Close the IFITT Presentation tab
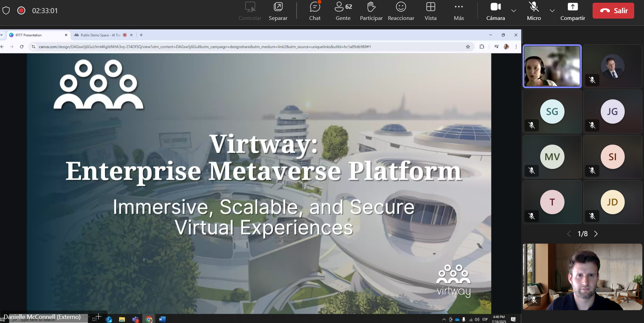The height and width of the screenshot is (323, 644). coord(66,35)
